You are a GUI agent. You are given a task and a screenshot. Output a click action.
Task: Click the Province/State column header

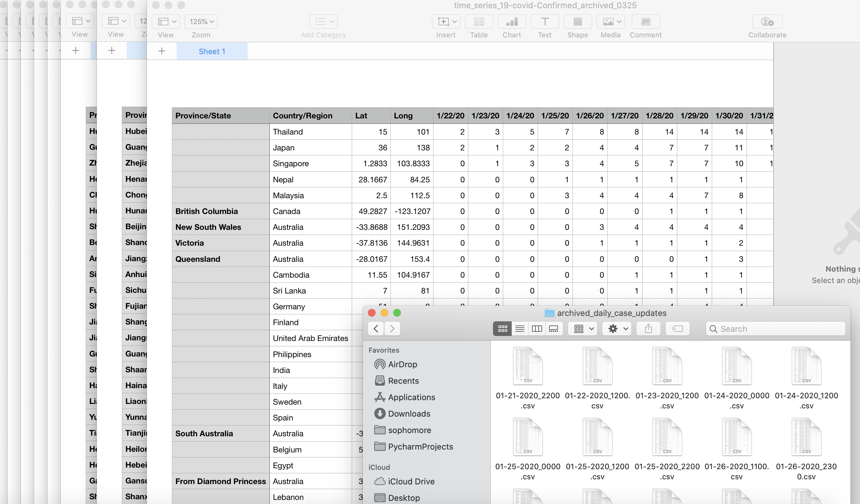tap(220, 115)
